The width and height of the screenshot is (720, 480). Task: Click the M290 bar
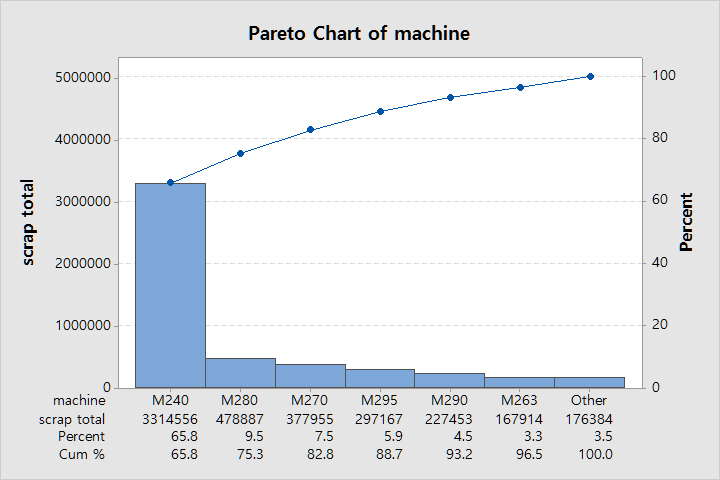tap(450, 380)
